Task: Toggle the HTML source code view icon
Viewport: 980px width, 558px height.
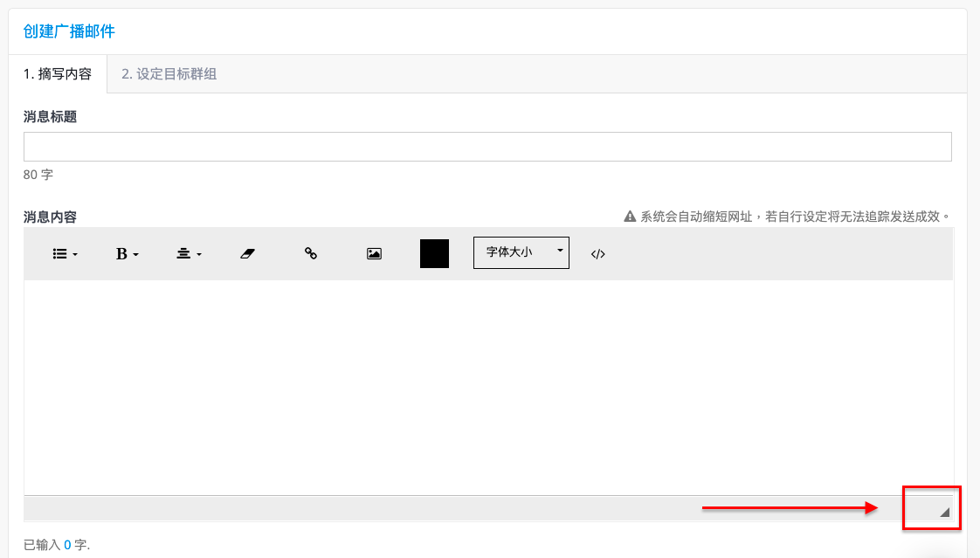Action: (x=597, y=254)
